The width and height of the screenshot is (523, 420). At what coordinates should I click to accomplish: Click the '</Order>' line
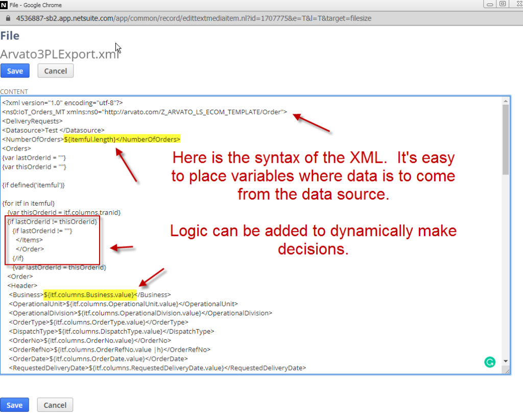(30, 249)
